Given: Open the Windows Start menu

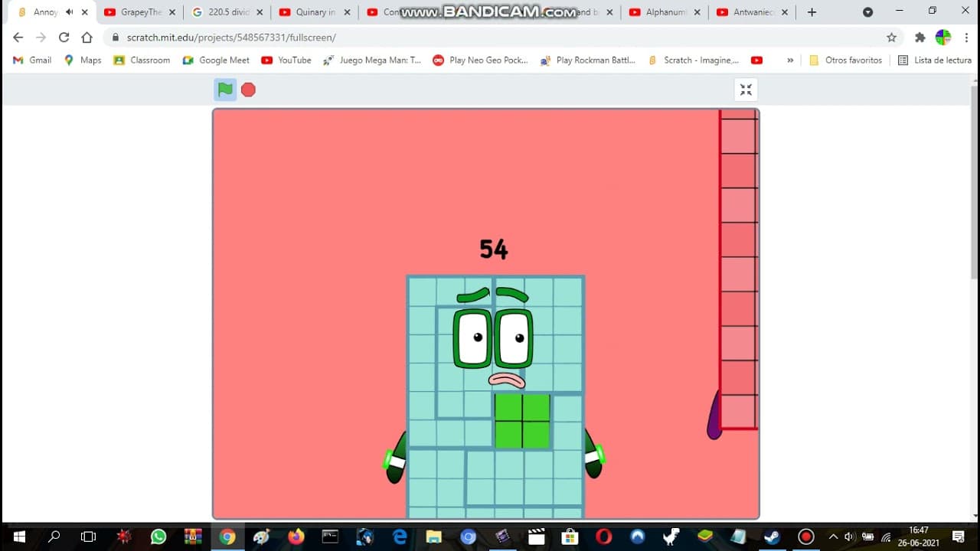Looking at the screenshot, I should [18, 536].
